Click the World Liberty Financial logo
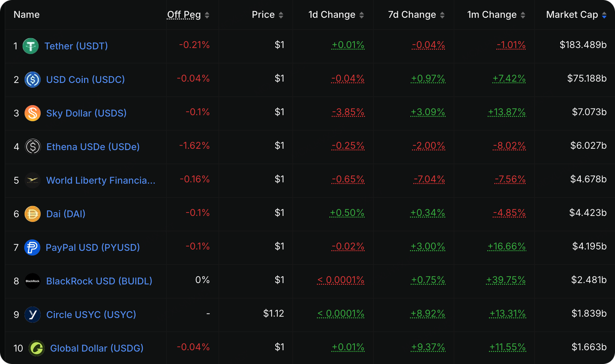 [33, 181]
